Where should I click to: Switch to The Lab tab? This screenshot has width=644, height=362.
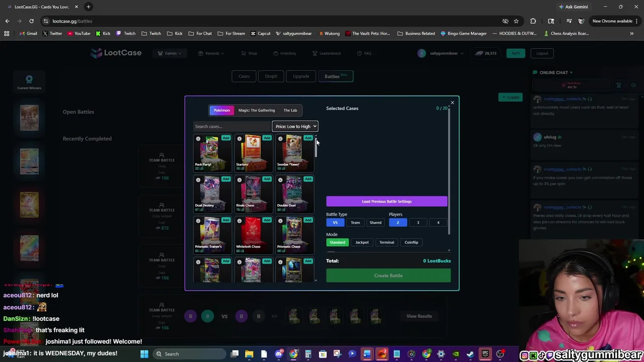[x=290, y=110]
